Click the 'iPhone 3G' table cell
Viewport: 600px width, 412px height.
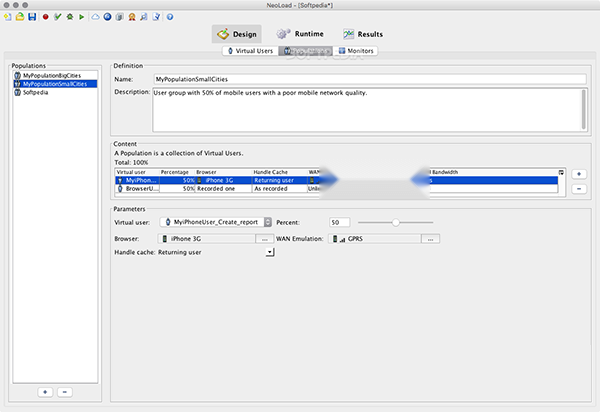[223, 180]
